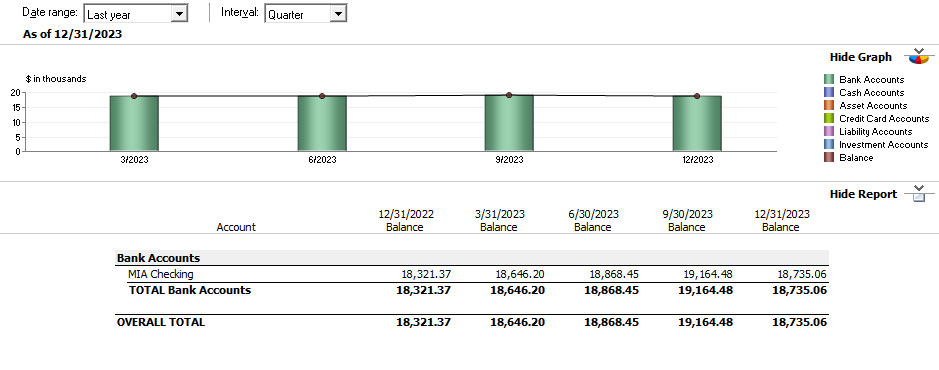Click the Last year date range field

tap(128, 14)
